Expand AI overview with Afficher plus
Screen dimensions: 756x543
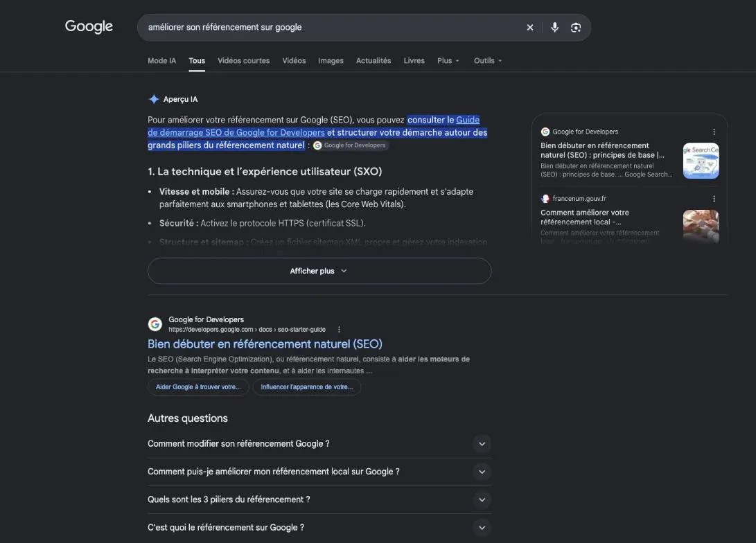coord(319,271)
